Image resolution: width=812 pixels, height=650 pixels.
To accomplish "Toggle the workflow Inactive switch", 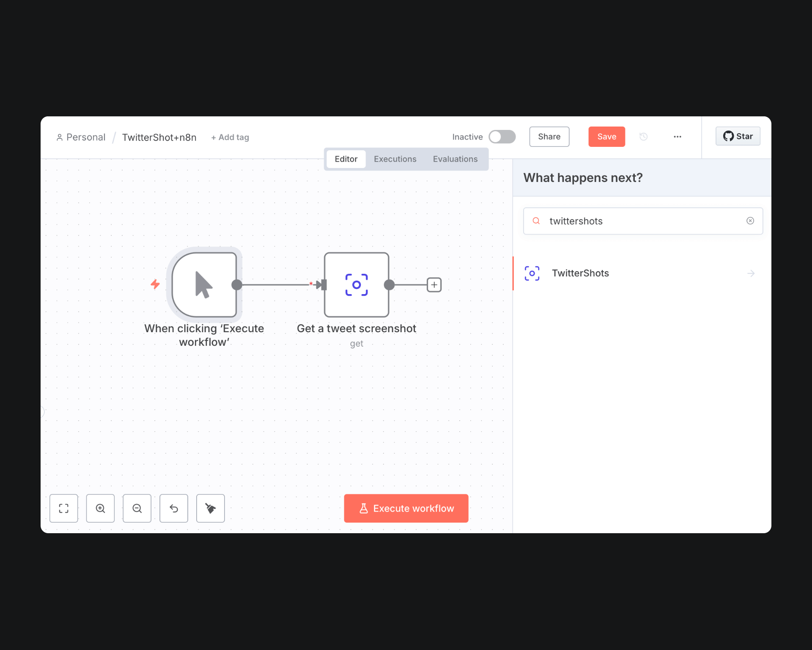I will (x=502, y=137).
